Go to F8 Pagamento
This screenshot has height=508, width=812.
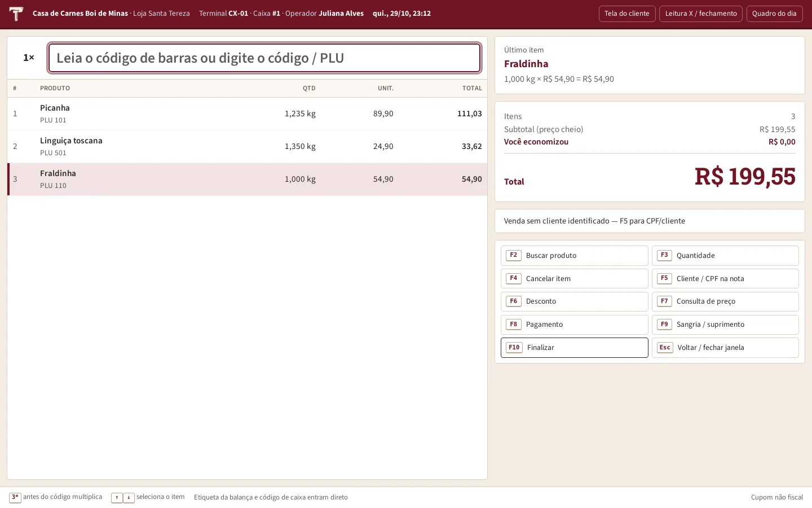[x=574, y=325]
